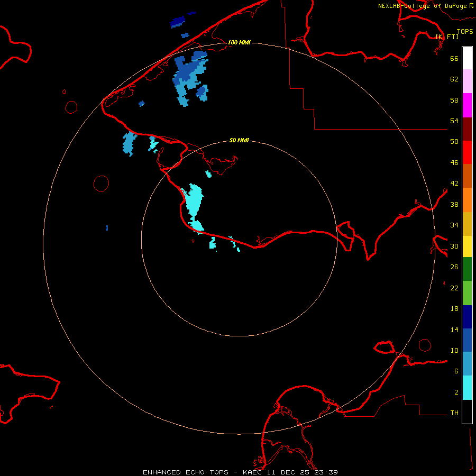Click the 50 value on the legend

click(454, 142)
